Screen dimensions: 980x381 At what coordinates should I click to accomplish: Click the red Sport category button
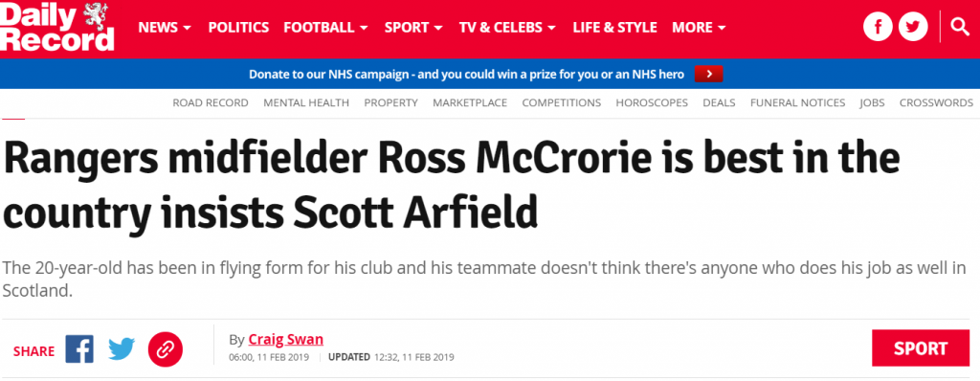click(x=921, y=347)
